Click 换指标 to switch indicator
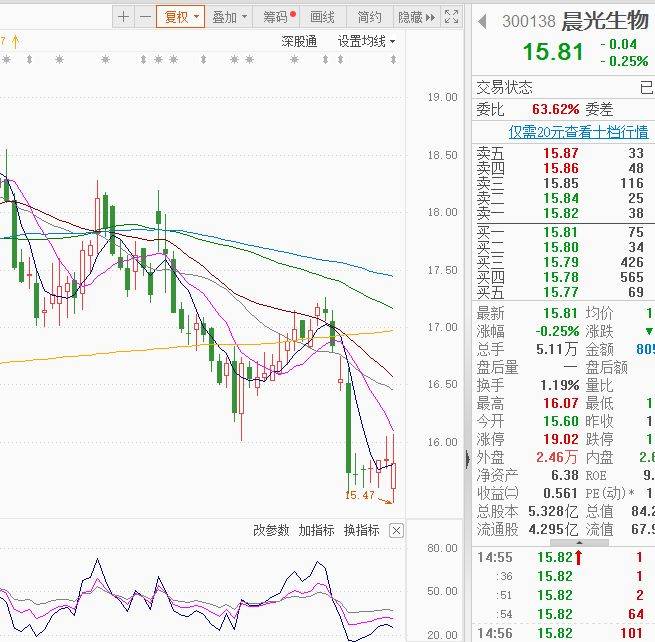This screenshot has width=655, height=642. 361,531
